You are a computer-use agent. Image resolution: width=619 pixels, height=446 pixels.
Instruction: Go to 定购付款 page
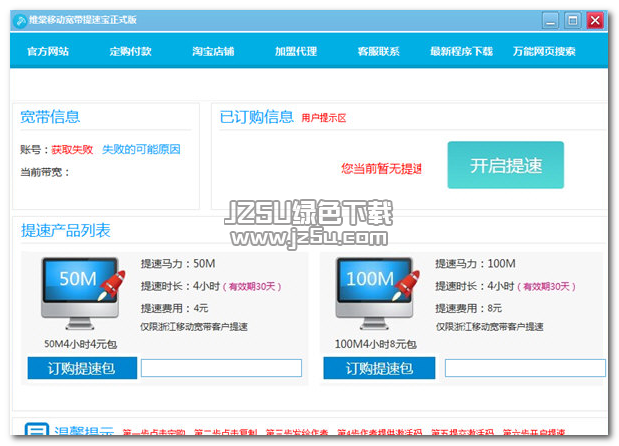pyautogui.click(x=130, y=51)
